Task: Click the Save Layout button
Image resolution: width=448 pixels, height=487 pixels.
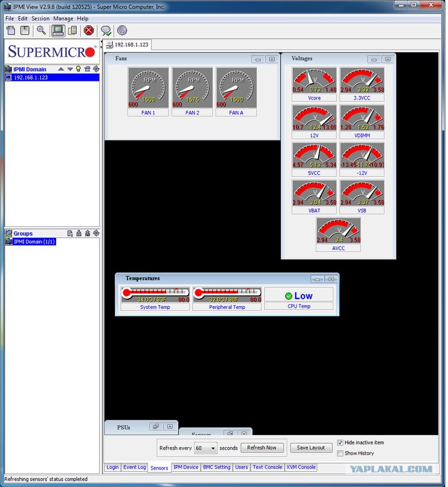Action: tap(311, 448)
